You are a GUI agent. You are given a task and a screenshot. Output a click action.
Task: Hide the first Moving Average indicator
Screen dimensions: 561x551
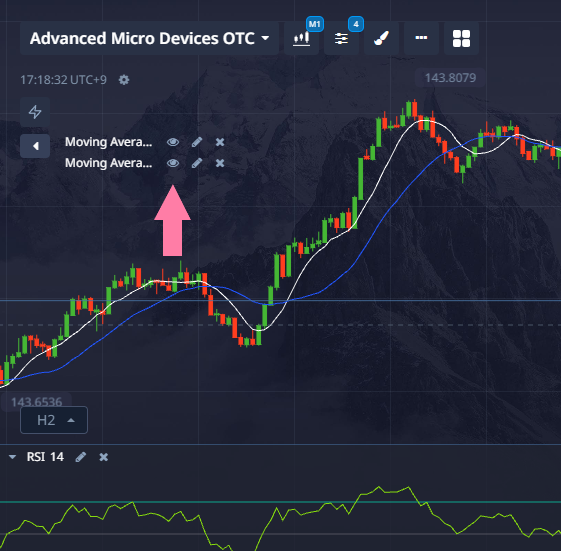(173, 142)
